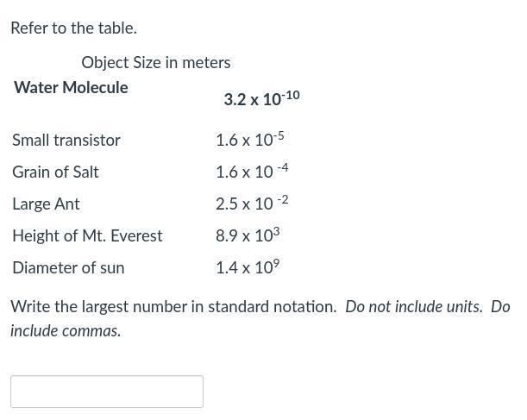Click the empty answer input box
The height and width of the screenshot is (420, 527).
coord(107,392)
